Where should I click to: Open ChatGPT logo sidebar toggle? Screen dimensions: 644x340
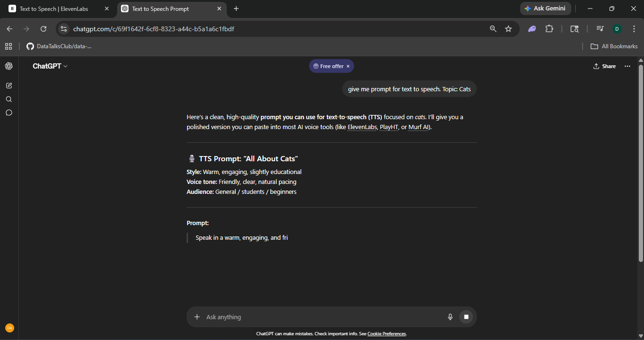(9, 66)
